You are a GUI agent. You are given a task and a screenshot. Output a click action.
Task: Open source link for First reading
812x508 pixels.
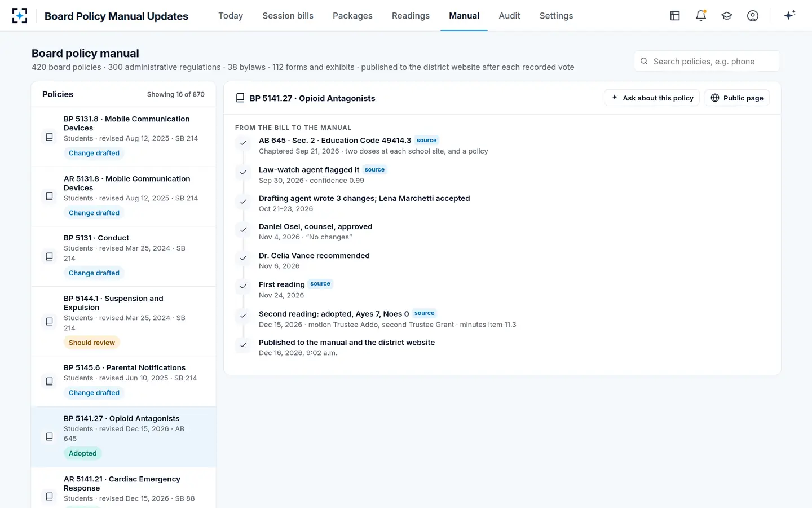pos(320,284)
